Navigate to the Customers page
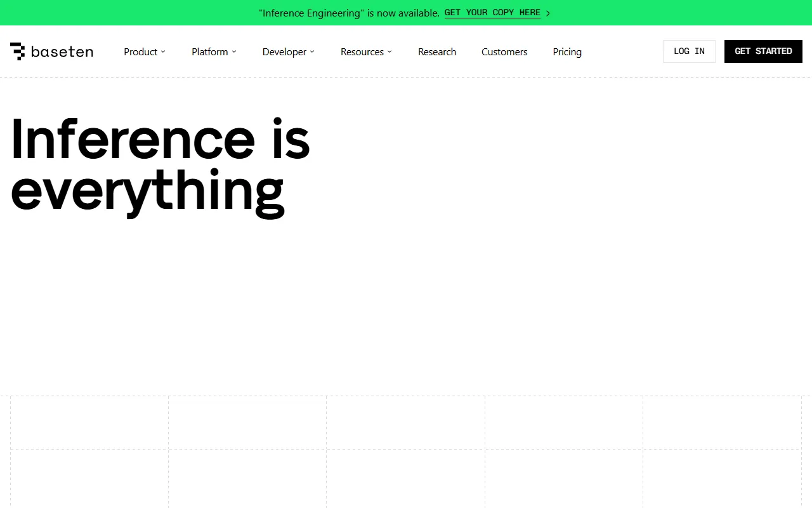 504,52
